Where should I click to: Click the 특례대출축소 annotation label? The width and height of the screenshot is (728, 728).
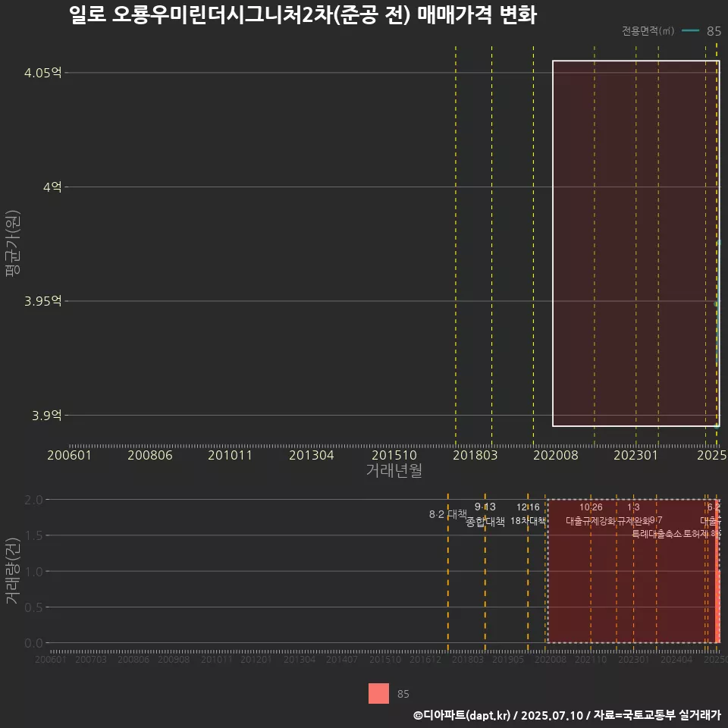[x=657, y=534]
